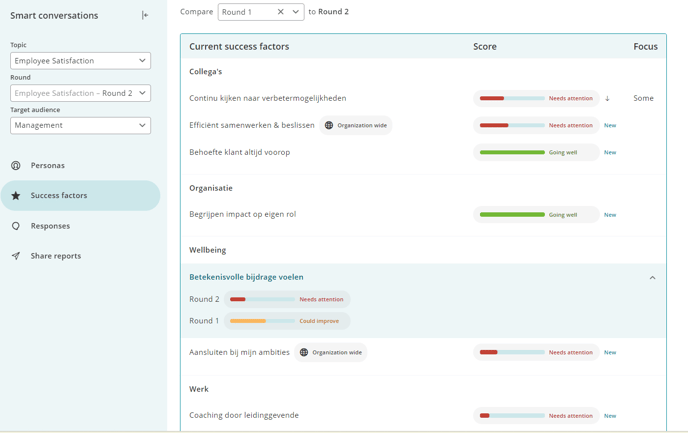Click Continu kijken naar verbetermogelijkheden factor

click(268, 98)
